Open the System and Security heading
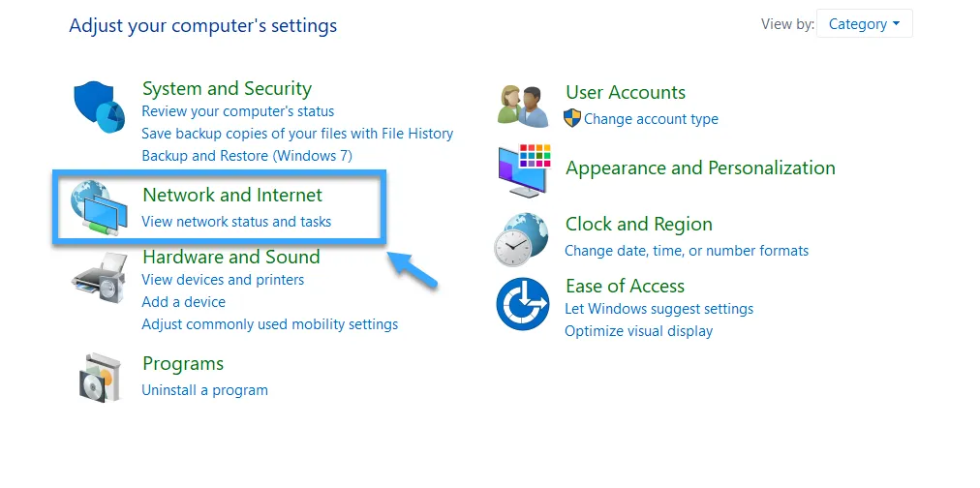This screenshot has height=488, width=980. tap(227, 89)
